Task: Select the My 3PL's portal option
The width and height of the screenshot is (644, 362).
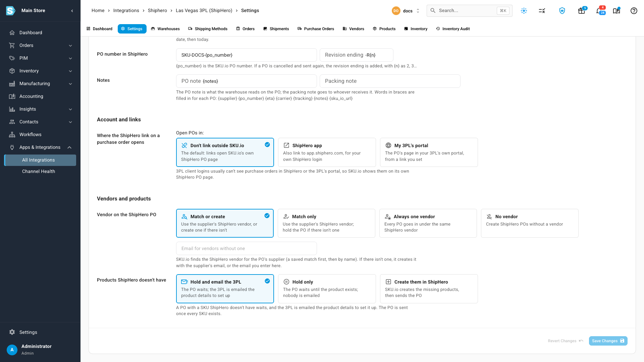Action: [x=429, y=152]
